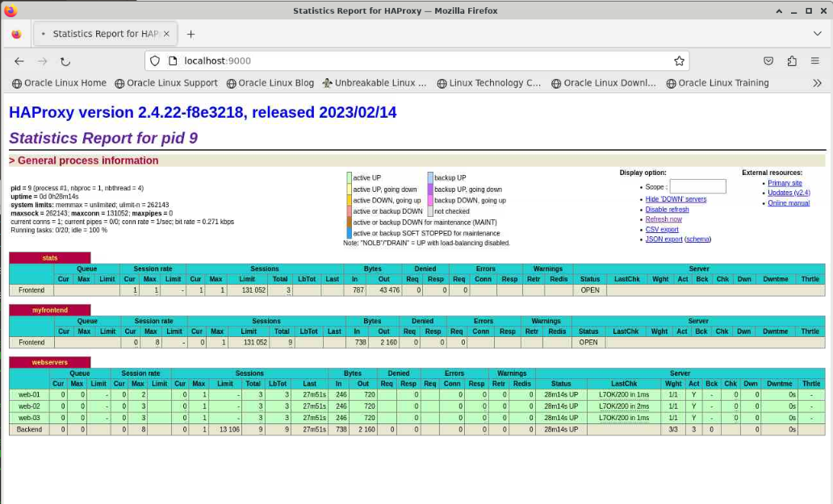833x504 pixels.
Task: Open the Oracle Linux Blog bookmark
Action: (x=270, y=83)
